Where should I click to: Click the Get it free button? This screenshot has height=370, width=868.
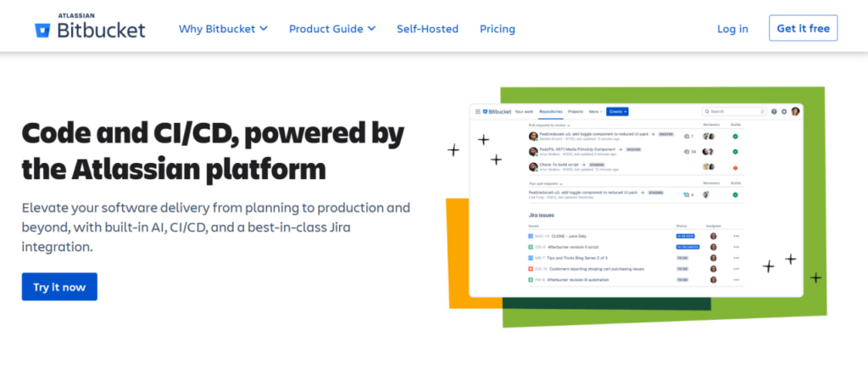pos(803,28)
